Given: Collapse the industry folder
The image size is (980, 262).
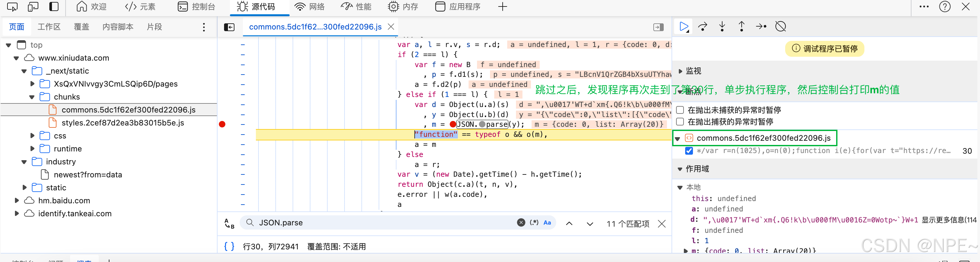Looking at the screenshot, I should tap(24, 162).
